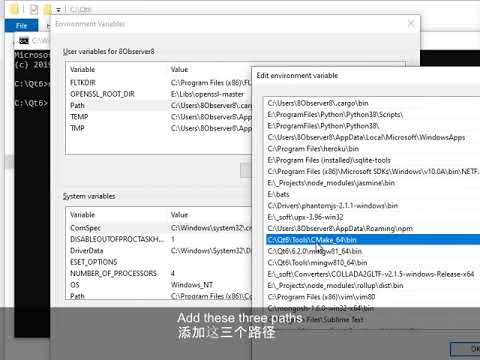Open the File tab in Explorer
This screenshot has height=360, width=480.
coord(22,26)
